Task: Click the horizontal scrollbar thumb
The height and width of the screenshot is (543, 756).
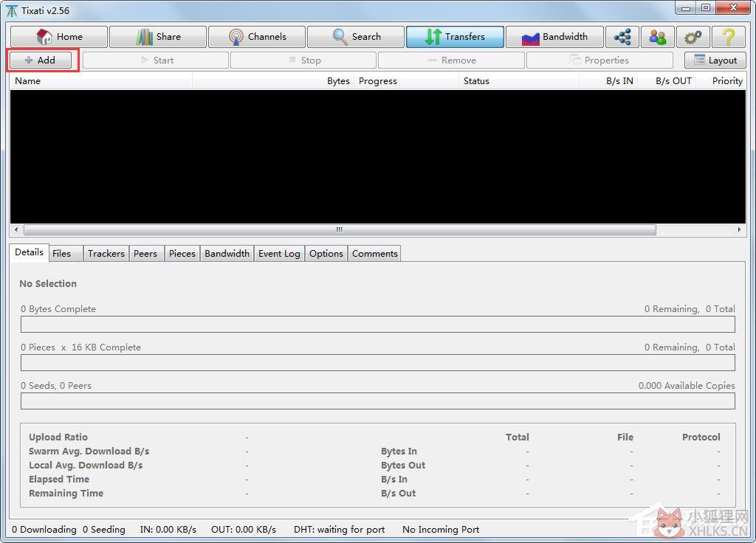Action: coord(340,230)
